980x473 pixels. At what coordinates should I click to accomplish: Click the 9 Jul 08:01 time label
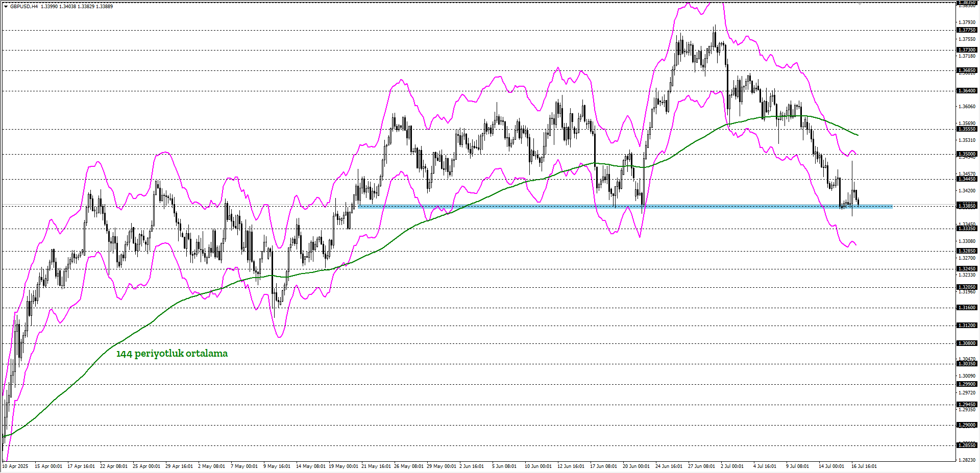point(797,466)
